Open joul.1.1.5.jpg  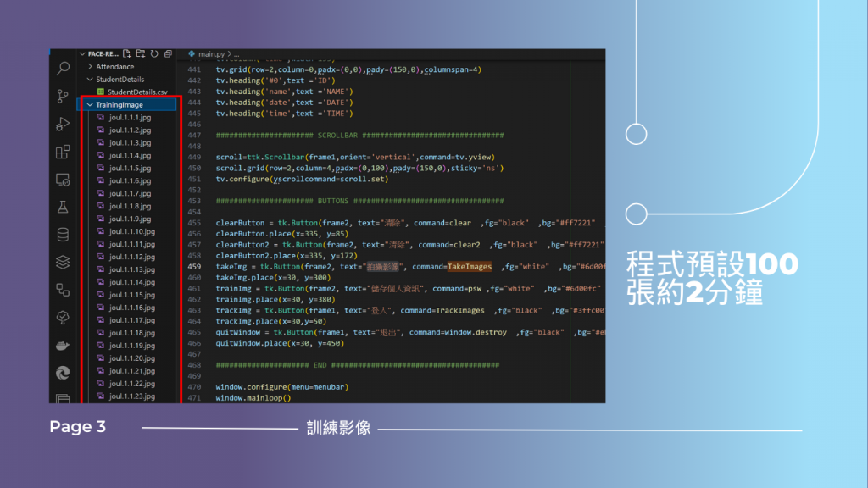[130, 169]
